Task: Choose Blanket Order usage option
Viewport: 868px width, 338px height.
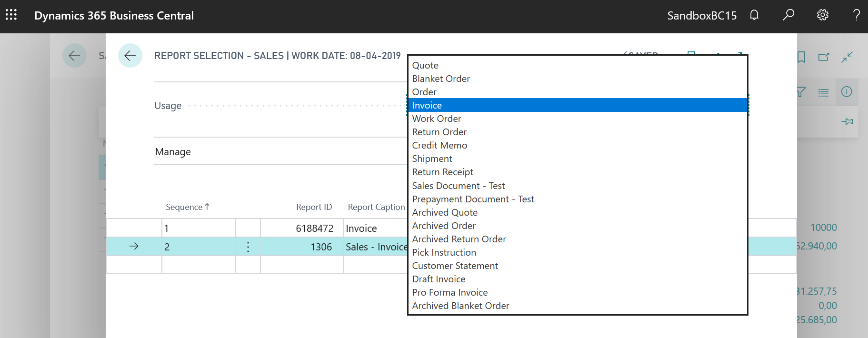Action: pyautogui.click(x=578, y=79)
